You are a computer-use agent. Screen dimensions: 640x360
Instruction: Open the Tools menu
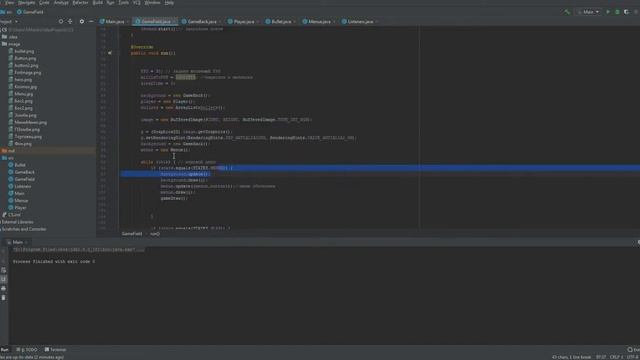(124, 2)
